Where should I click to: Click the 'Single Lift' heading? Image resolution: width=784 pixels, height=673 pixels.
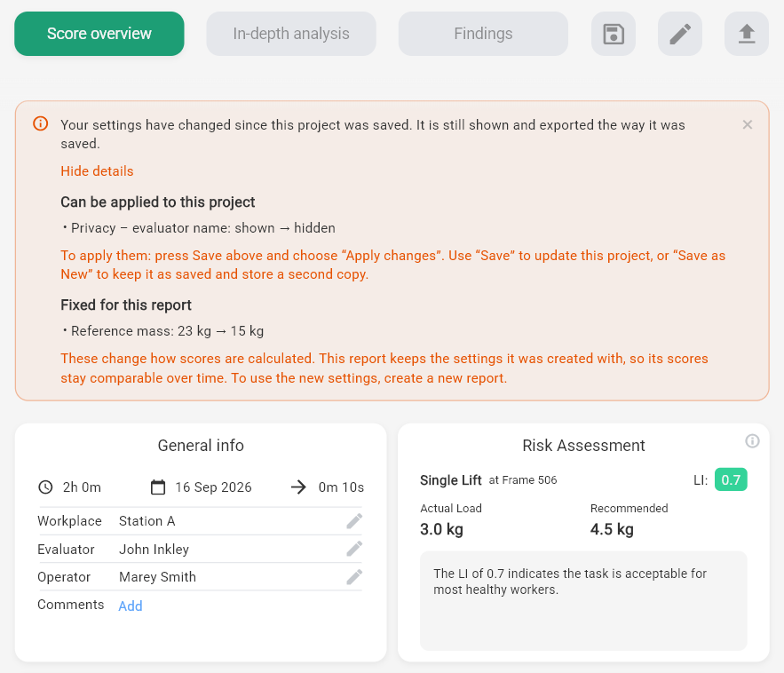[450, 480]
